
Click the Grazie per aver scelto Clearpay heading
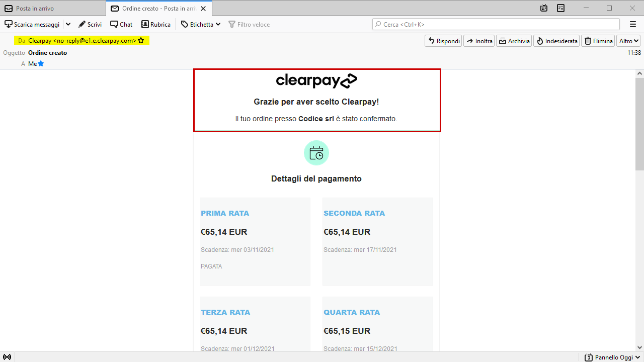coord(316,102)
